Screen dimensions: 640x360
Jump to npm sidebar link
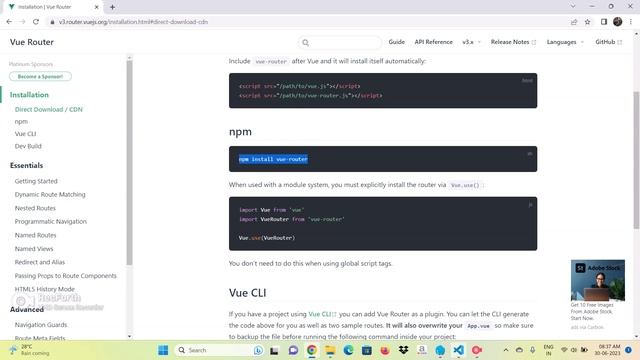(21, 122)
